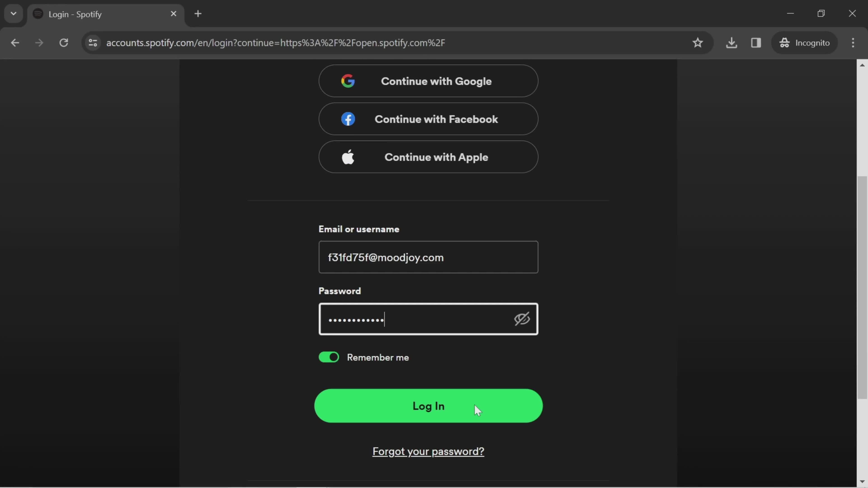The width and height of the screenshot is (868, 488).
Task: Click the Facebook login icon button
Action: pos(348,119)
